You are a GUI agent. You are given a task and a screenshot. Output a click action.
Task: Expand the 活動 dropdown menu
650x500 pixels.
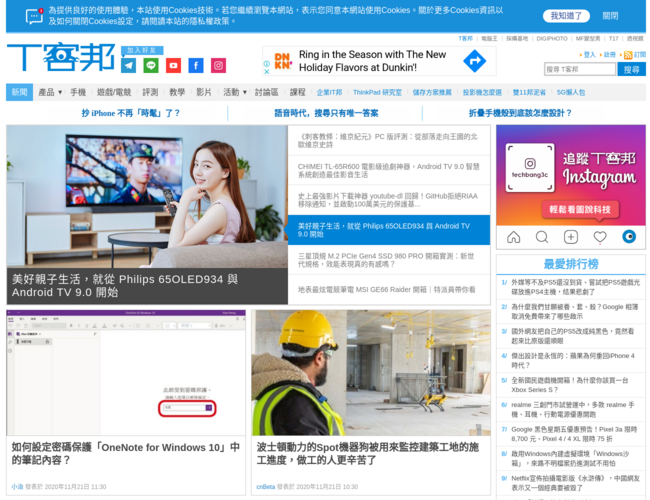(234, 92)
